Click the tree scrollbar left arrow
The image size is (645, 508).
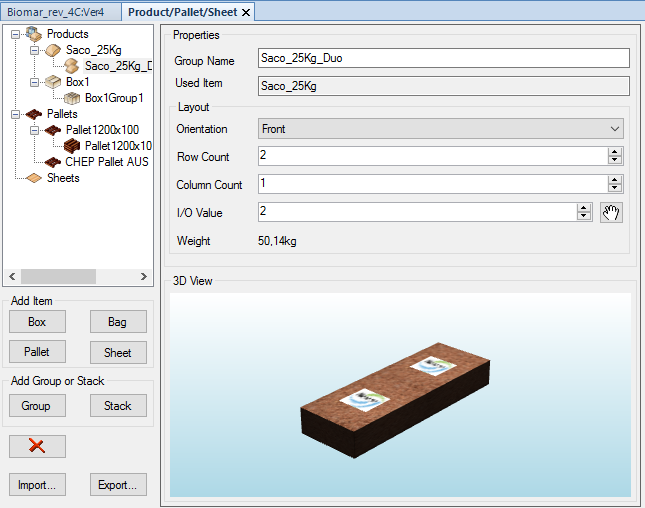[x=12, y=276]
